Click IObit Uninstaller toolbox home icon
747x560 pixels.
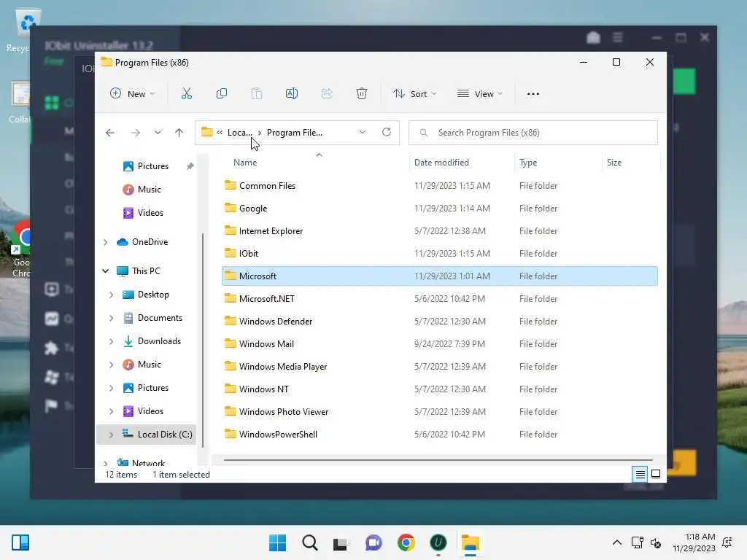593,38
